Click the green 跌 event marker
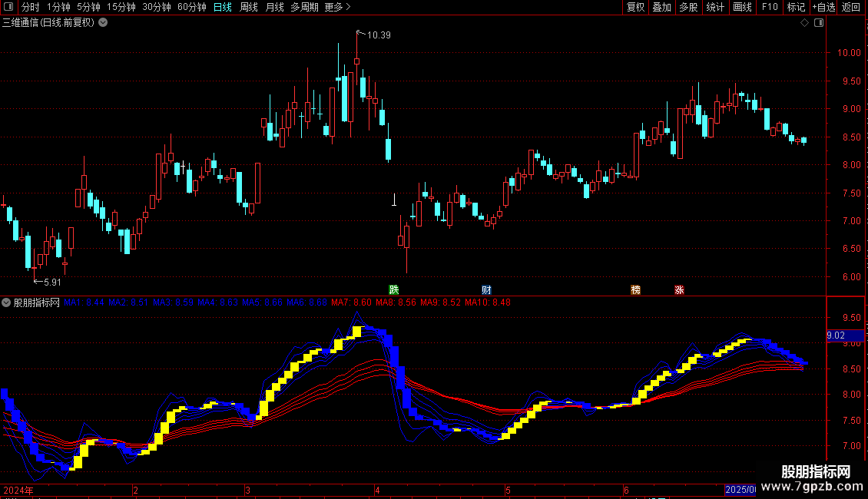868x499 pixels. click(393, 290)
